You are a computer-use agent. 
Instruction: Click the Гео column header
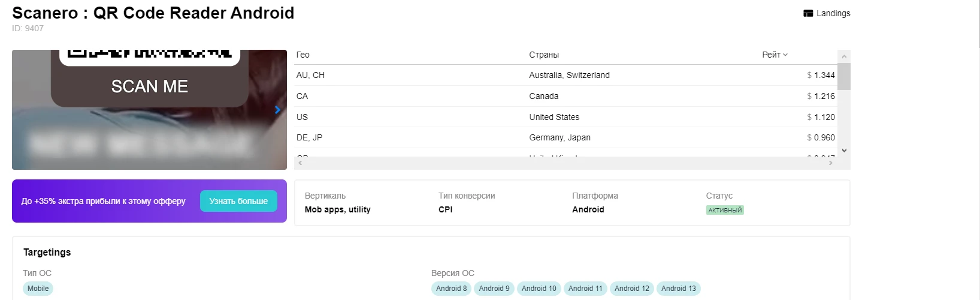click(303, 55)
